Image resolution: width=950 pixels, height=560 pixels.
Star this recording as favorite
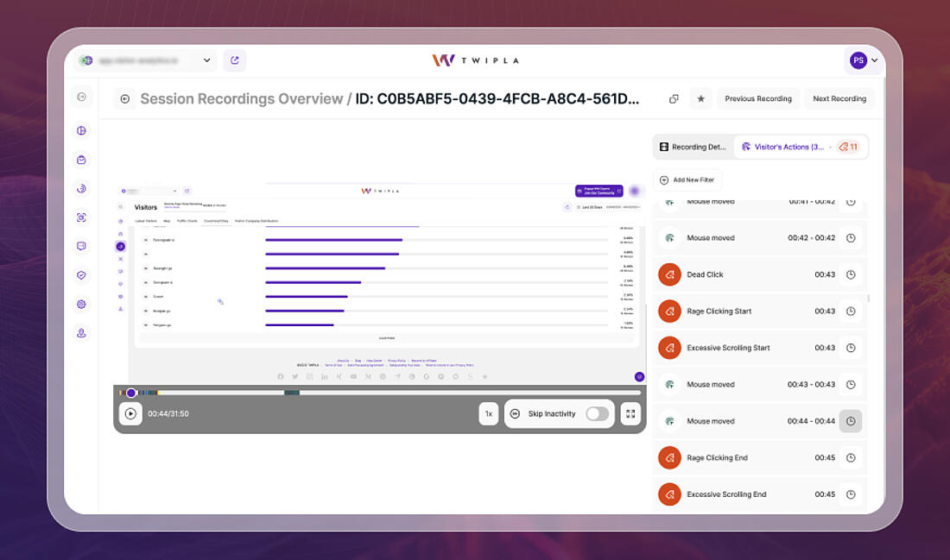[701, 98]
